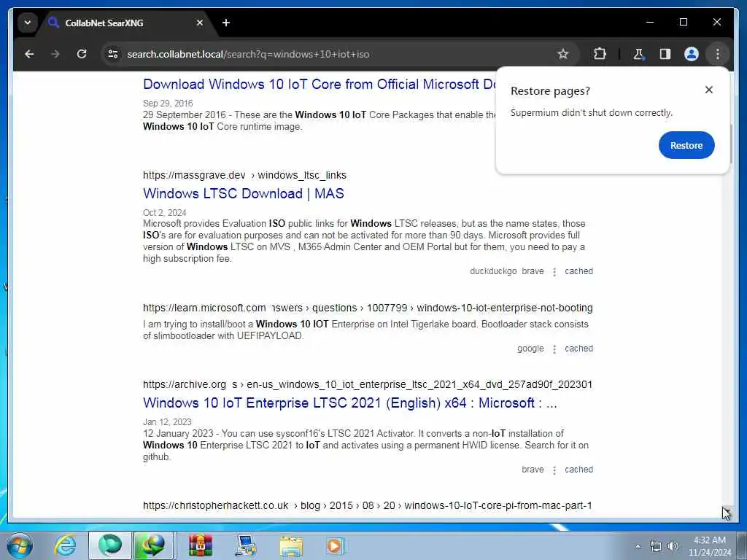This screenshot has width=747, height=560.
Task: Open learn.microsoft.com iot-enterprise-not-booting URL
Action: pyautogui.click(x=368, y=308)
